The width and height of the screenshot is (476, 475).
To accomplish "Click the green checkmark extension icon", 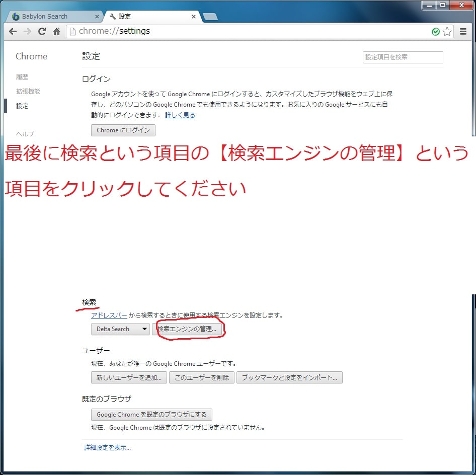I will (436, 32).
